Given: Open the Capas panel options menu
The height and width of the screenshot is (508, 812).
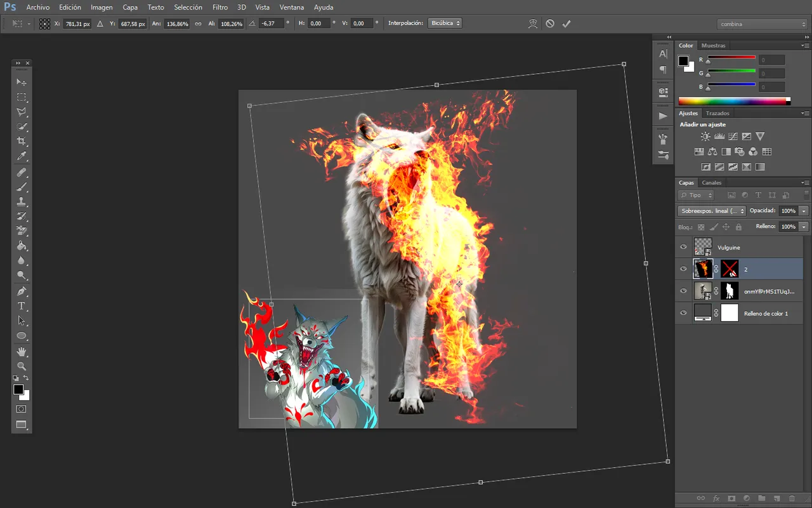Looking at the screenshot, I should click(x=805, y=183).
